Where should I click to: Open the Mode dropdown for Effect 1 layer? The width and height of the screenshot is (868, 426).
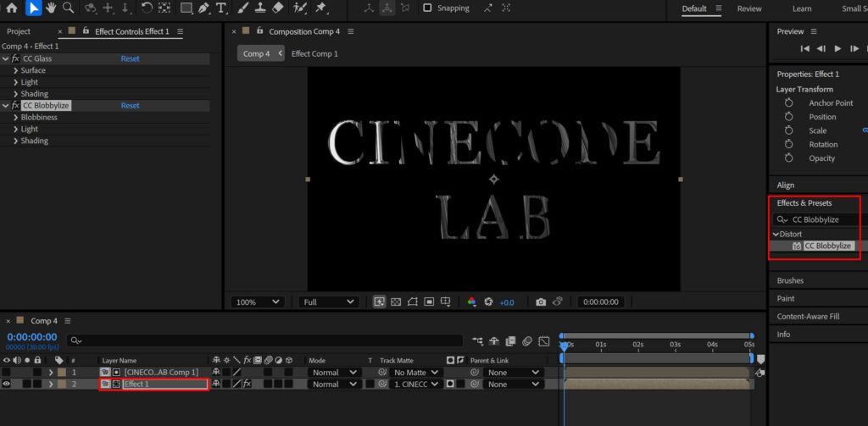[x=334, y=384]
